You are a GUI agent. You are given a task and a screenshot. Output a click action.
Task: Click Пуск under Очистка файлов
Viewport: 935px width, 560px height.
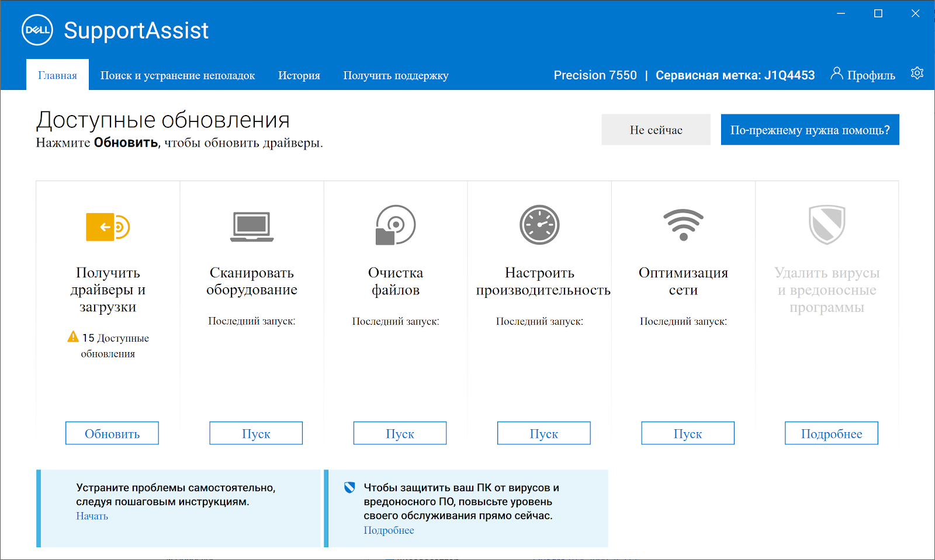tap(400, 433)
